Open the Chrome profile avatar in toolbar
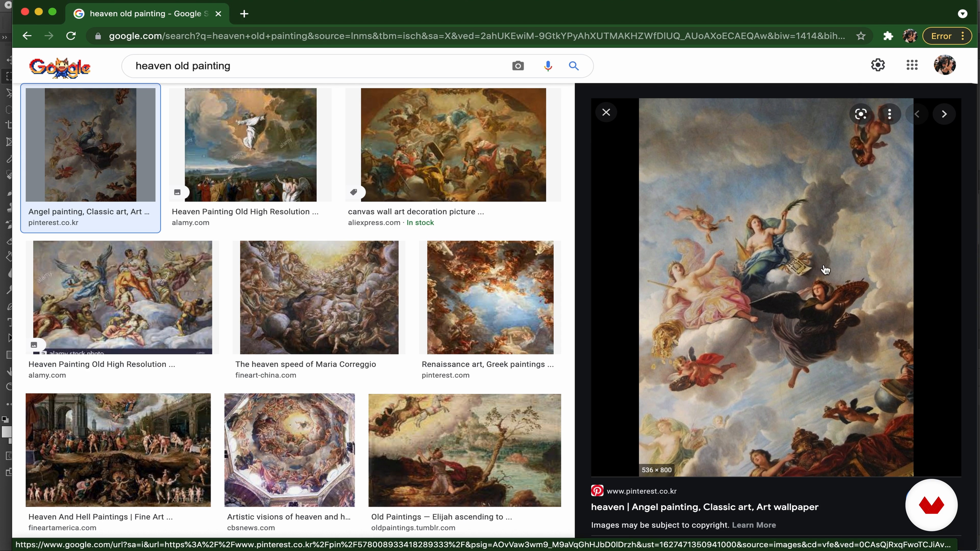 pyautogui.click(x=910, y=36)
